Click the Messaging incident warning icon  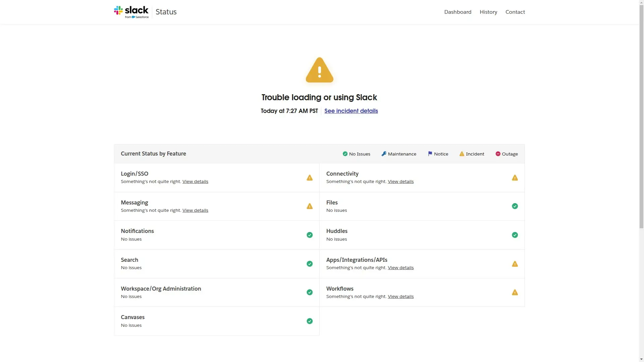(x=310, y=206)
